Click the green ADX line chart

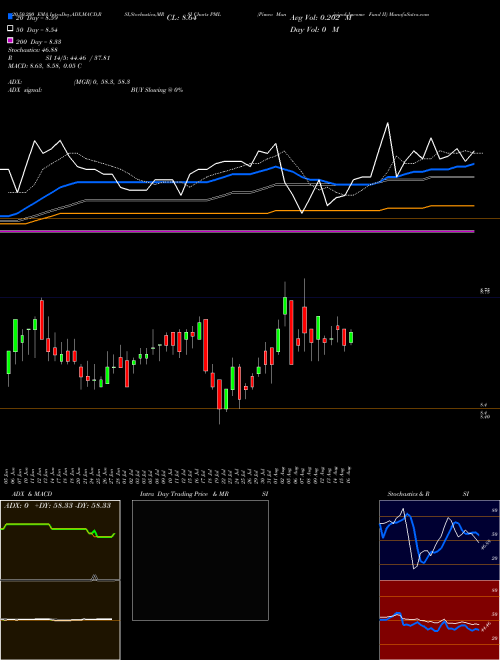click(60, 540)
